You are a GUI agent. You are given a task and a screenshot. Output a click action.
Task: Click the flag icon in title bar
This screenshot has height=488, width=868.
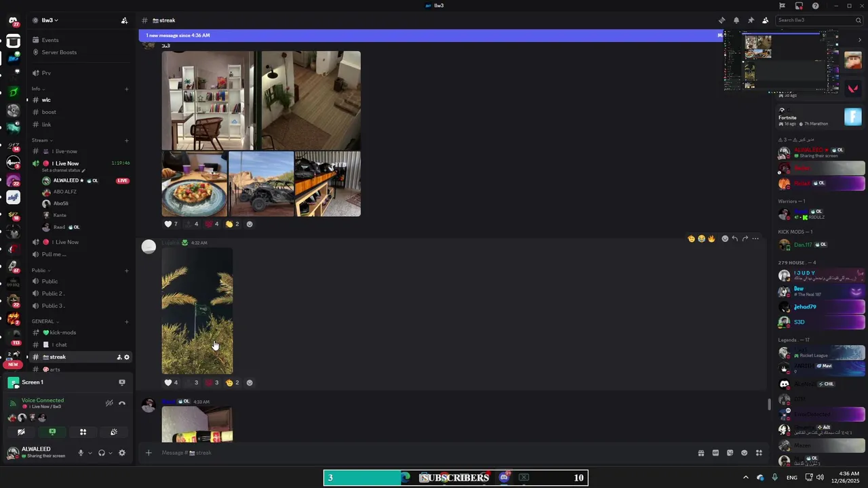click(x=783, y=5)
